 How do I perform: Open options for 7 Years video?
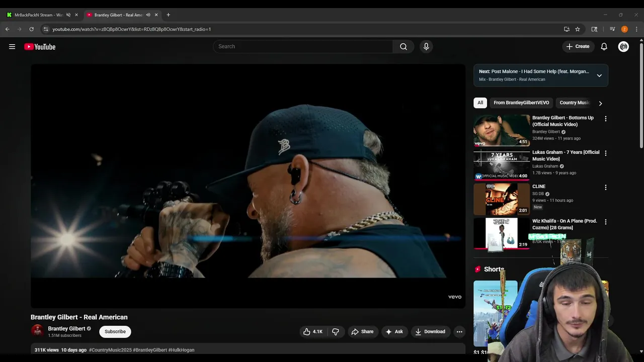pos(605,153)
